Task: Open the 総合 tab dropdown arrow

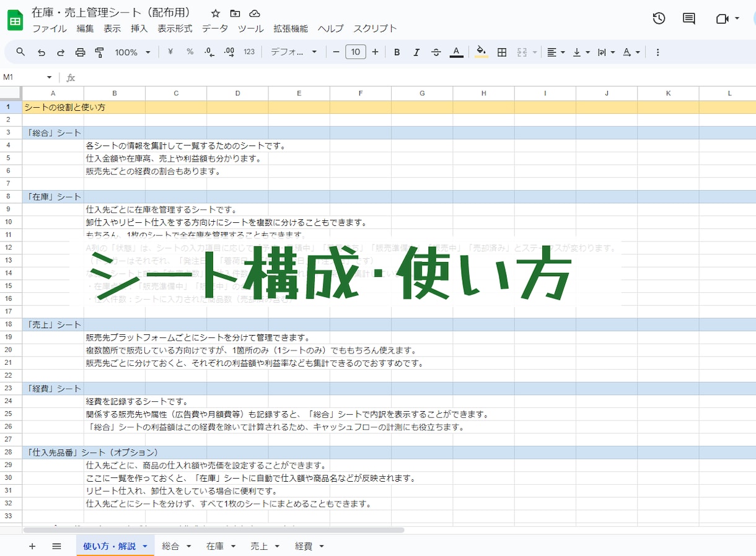Action: click(188, 546)
